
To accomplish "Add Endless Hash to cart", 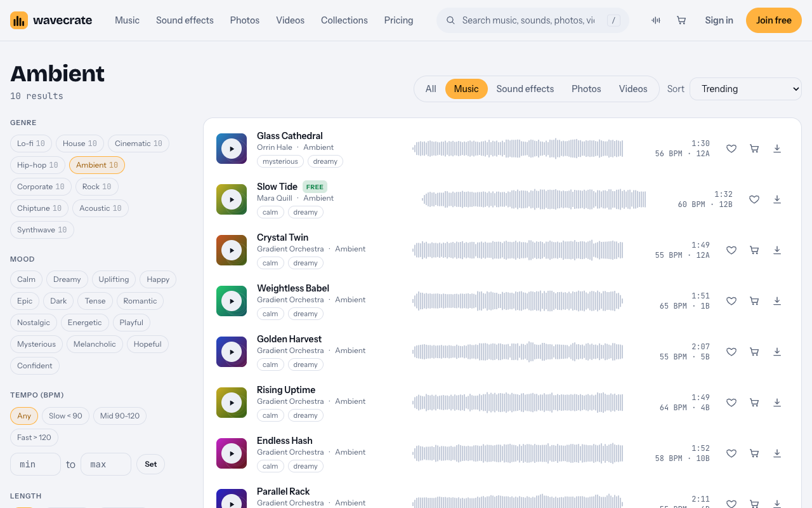I will point(754,453).
